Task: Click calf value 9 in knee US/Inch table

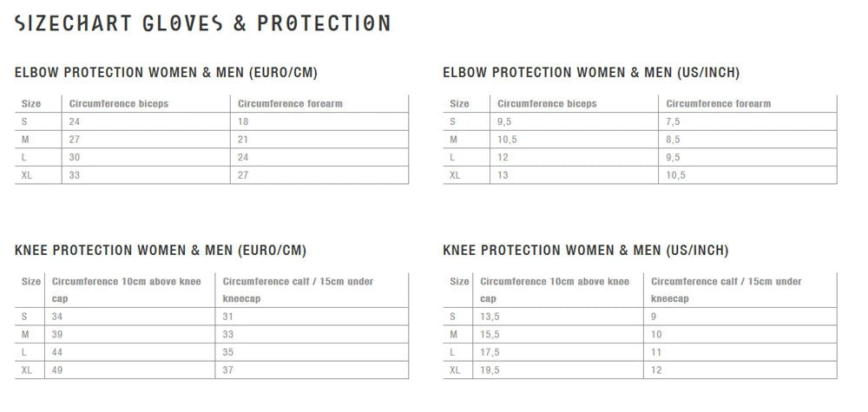Action: 654,317
